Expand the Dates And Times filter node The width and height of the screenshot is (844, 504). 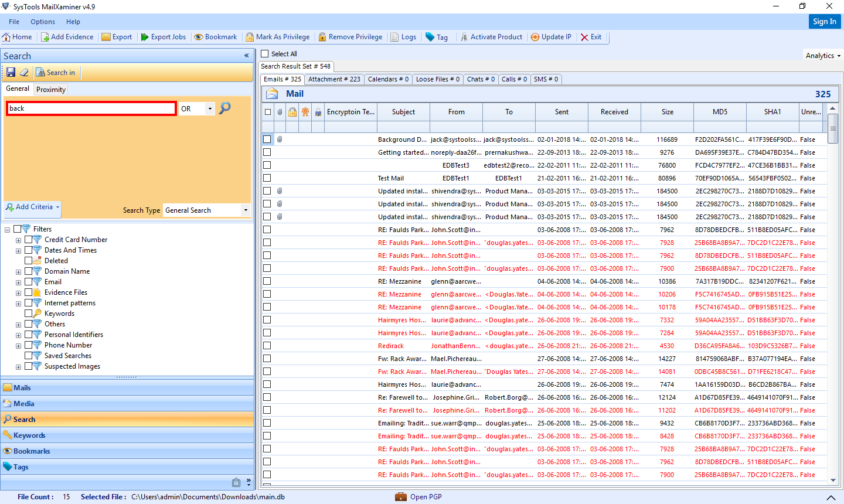pyautogui.click(x=18, y=251)
